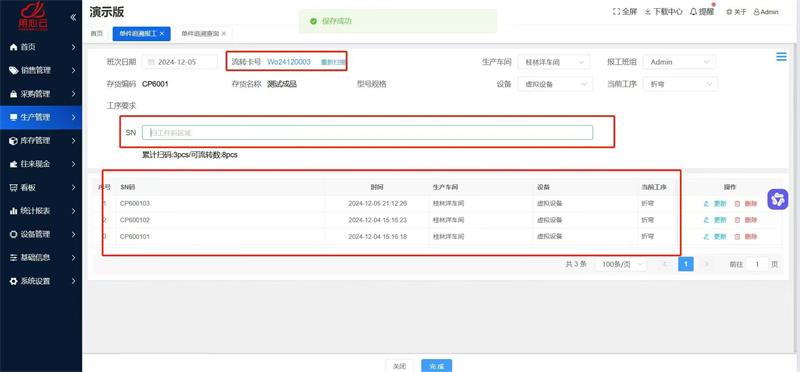This screenshot has width=800, height=372.
Task: Open the blue hamburger menu icon
Action: click(781, 57)
